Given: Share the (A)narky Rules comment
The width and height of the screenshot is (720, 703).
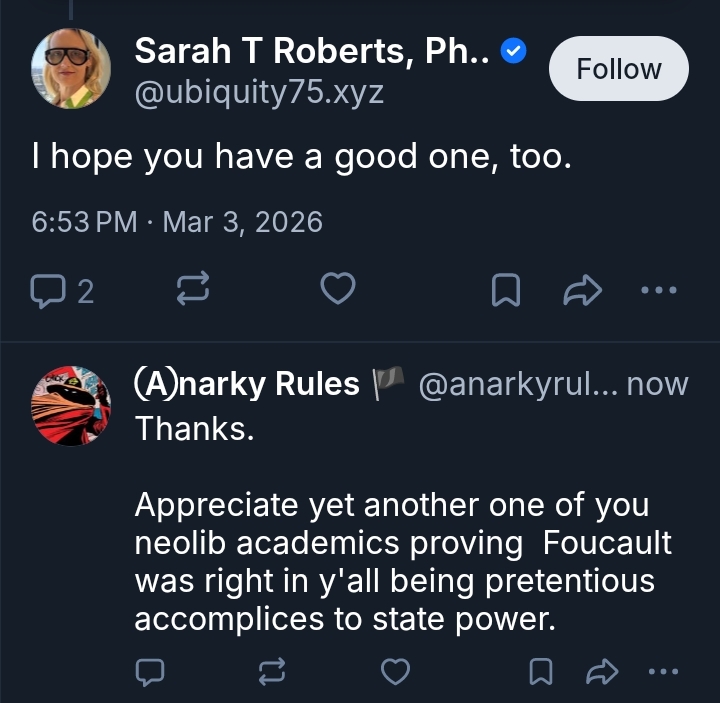Looking at the screenshot, I should 602,673.
